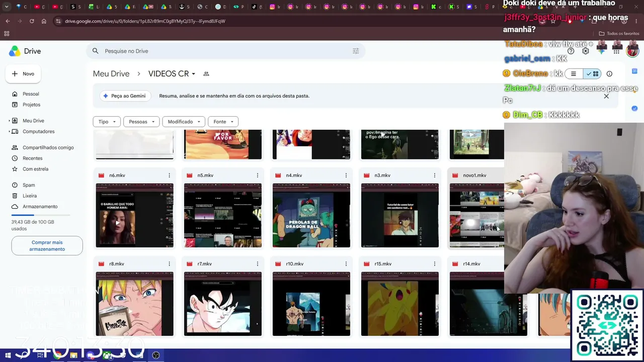Screen dimensions: 644x362
Task: Open Google Tasks in the side panel
Action: (x=634, y=108)
